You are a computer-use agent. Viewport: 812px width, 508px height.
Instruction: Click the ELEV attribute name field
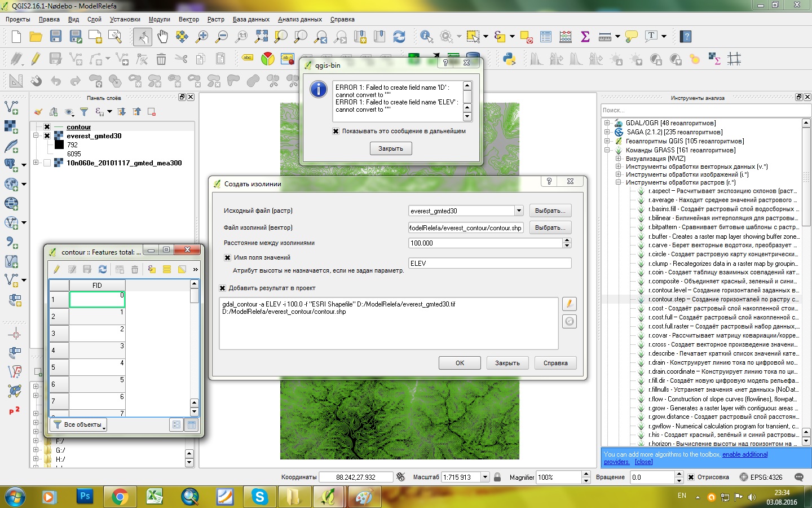point(489,264)
